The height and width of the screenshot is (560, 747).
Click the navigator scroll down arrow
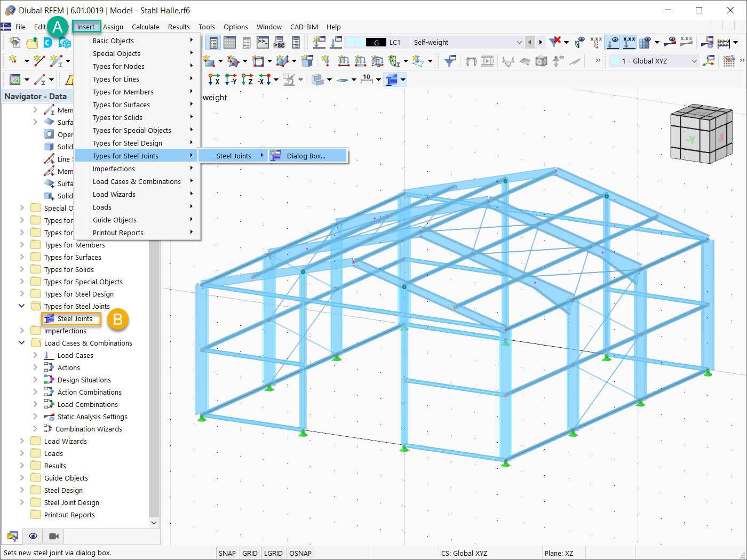click(x=154, y=523)
